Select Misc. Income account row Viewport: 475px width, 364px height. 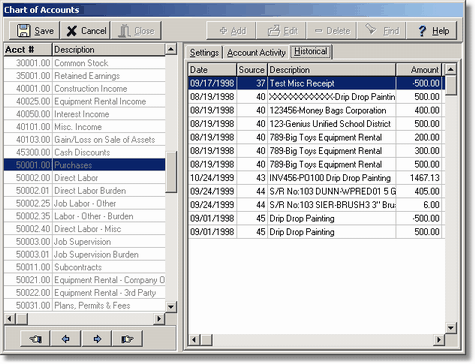(85, 127)
